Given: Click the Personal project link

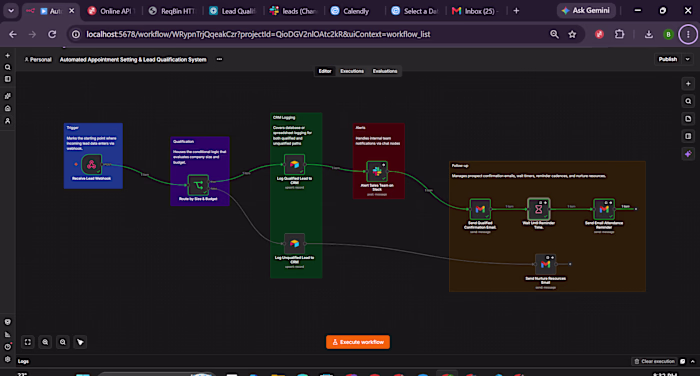Looking at the screenshot, I should tap(38, 59).
